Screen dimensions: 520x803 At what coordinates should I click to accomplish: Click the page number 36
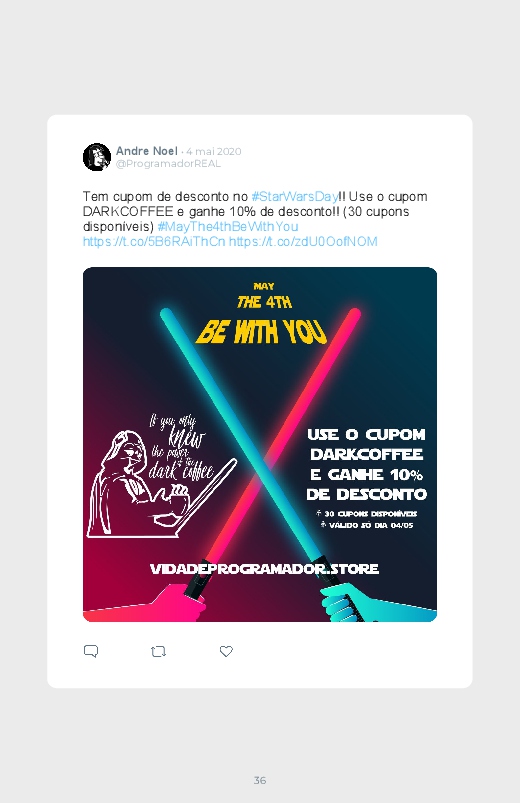(x=260, y=780)
